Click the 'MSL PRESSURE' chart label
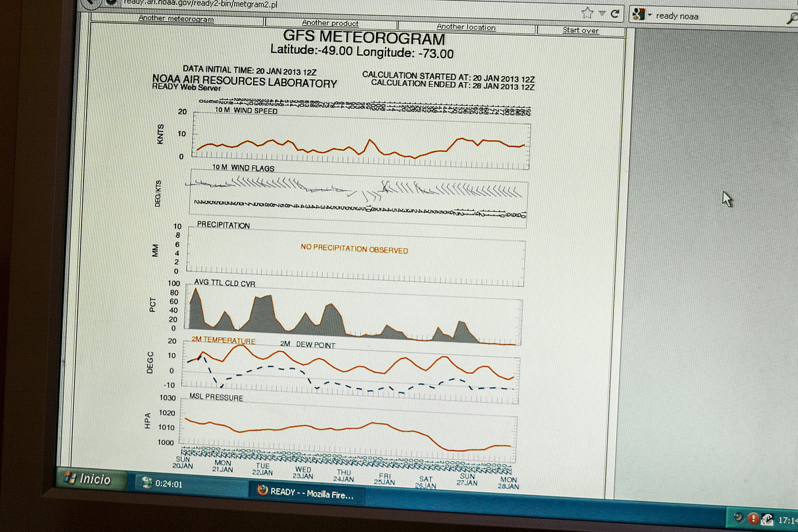 tap(216, 397)
